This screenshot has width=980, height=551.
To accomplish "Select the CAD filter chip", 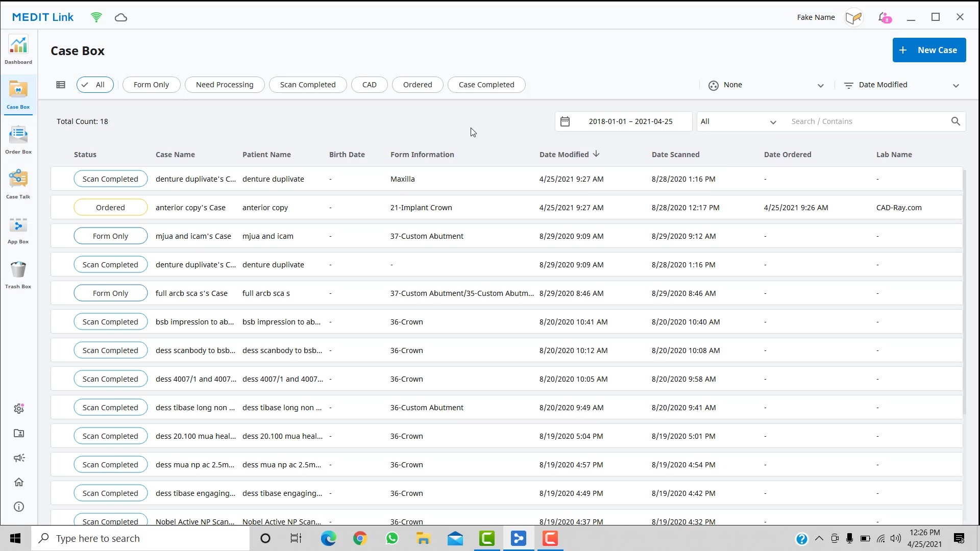I will (x=370, y=85).
